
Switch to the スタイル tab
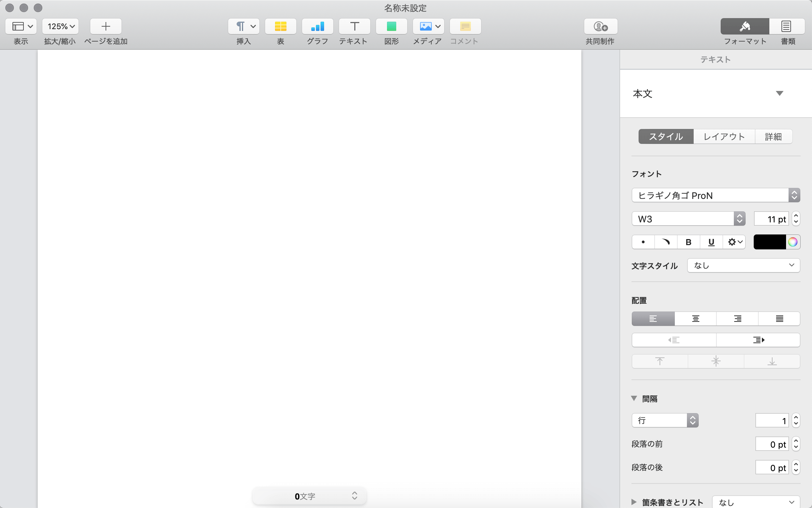[666, 136]
